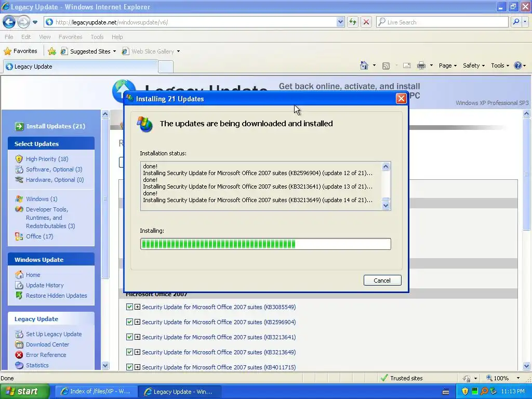Uncheck the KB2596904 update checkbox
Screen dimensions: 532x399
129,322
